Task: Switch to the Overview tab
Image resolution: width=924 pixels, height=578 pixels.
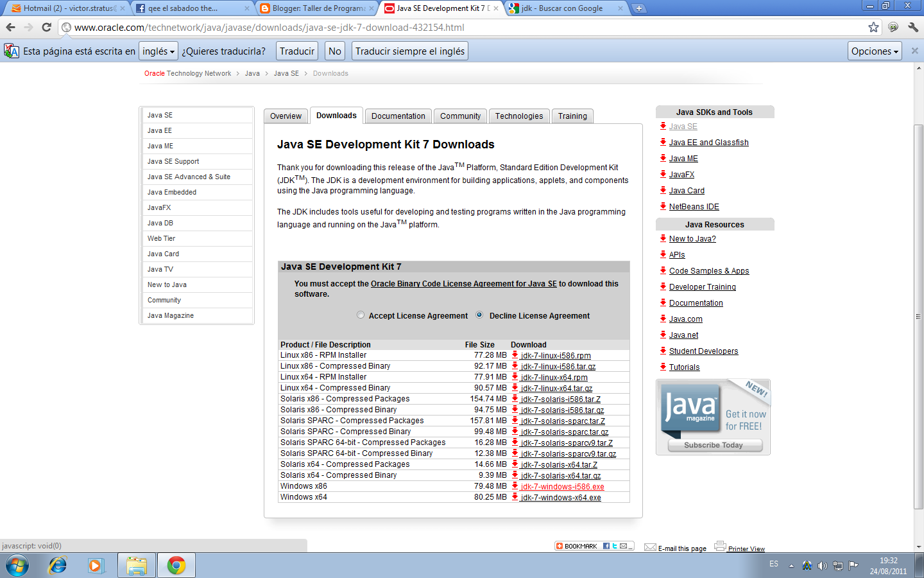Action: pyautogui.click(x=286, y=116)
